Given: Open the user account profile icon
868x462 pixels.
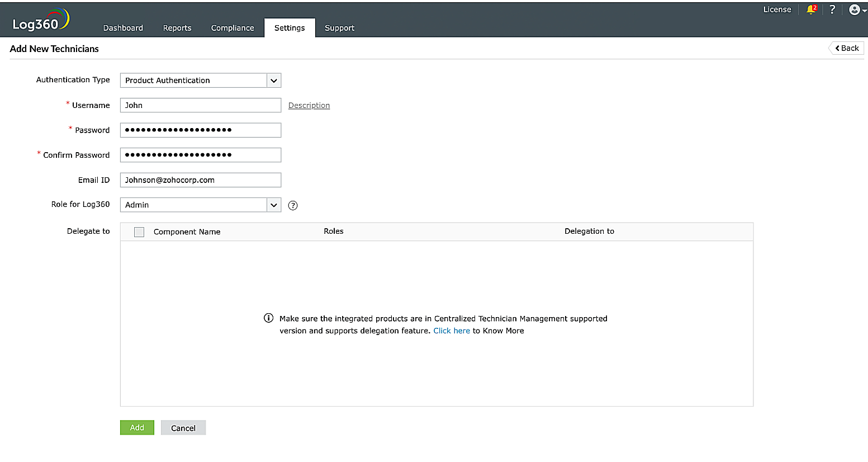Looking at the screenshot, I should tap(855, 10).
